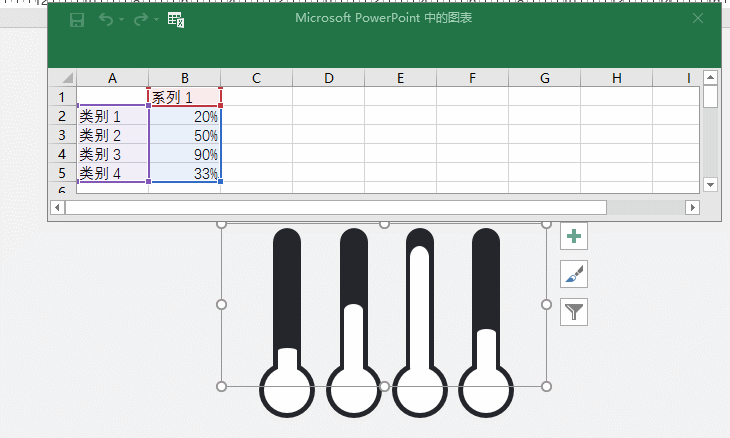
Task: Select column F header
Action: 473,78
